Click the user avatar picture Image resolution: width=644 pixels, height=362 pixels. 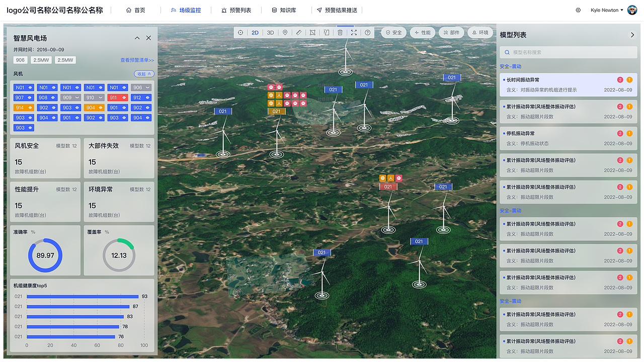coord(632,10)
